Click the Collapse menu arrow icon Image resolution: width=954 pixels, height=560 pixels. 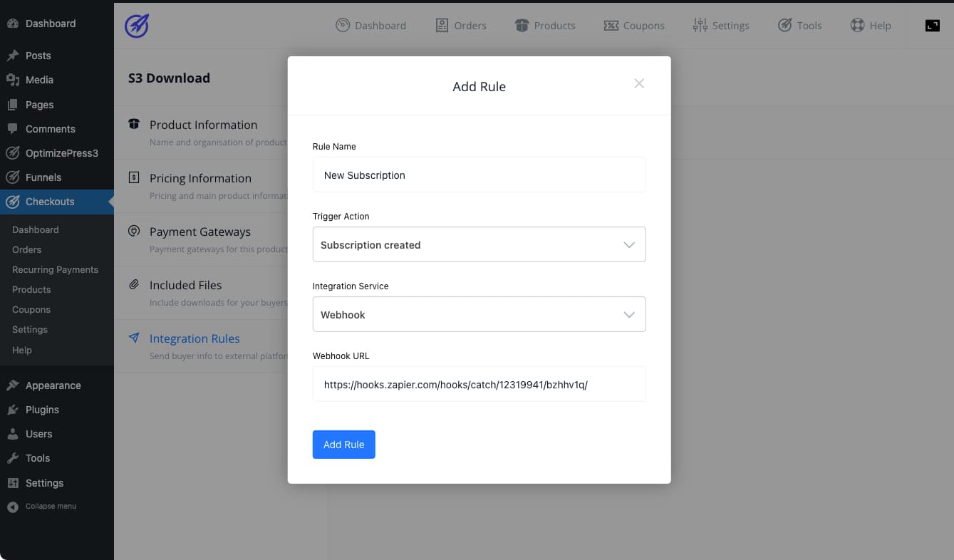tap(13, 507)
